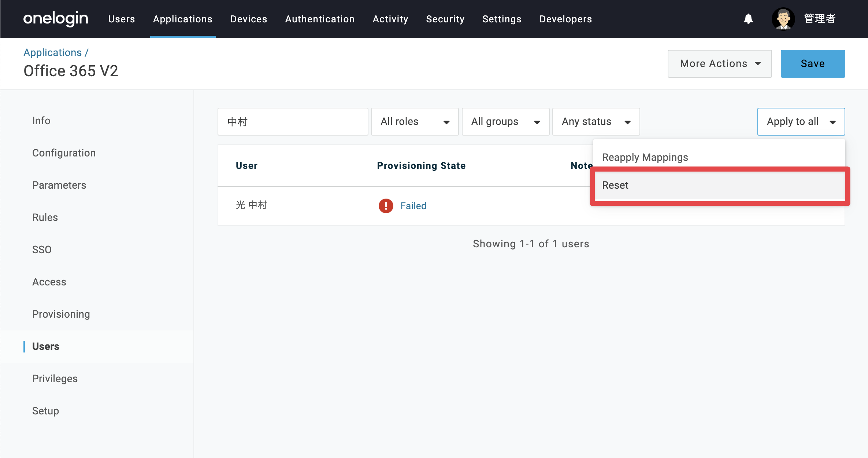Choose Reapply Mappings from the menu

(719, 157)
